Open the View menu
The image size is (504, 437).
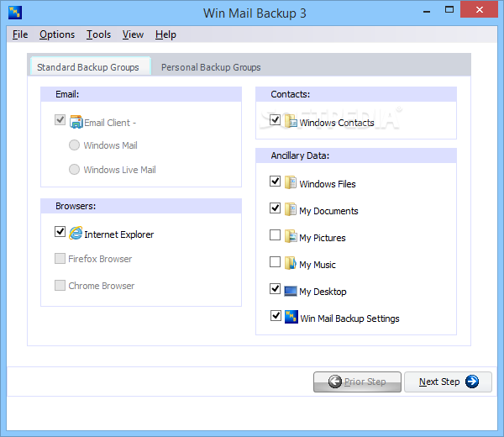pyautogui.click(x=133, y=34)
